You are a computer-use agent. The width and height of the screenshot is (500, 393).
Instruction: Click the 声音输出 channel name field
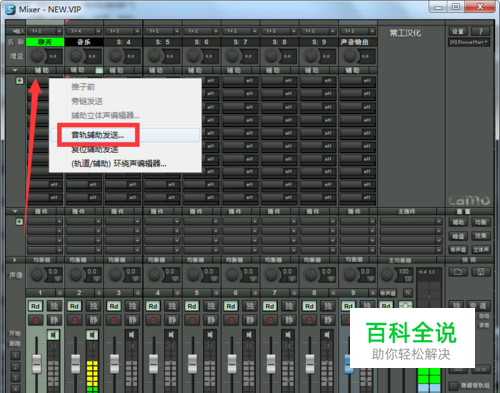(x=357, y=42)
